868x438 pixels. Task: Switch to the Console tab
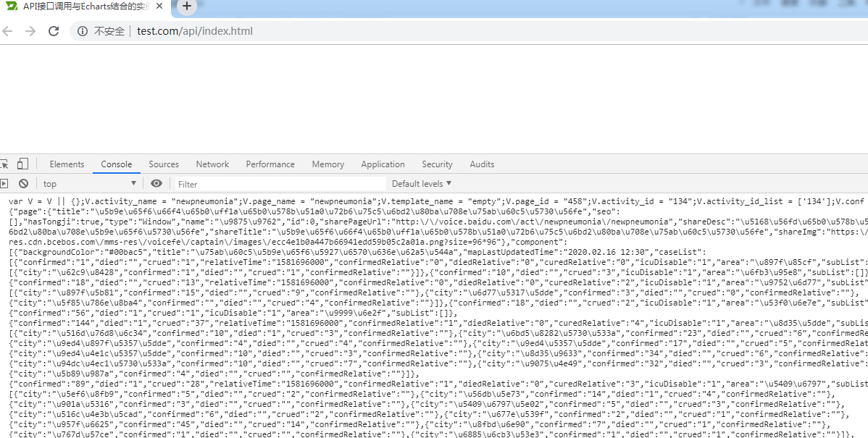point(116,164)
